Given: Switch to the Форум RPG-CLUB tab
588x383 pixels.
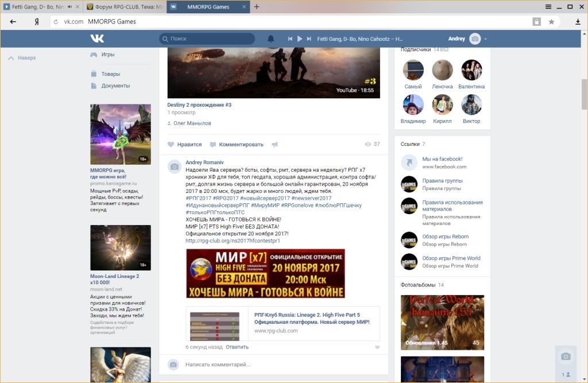Looking at the screenshot, I should tap(125, 7).
